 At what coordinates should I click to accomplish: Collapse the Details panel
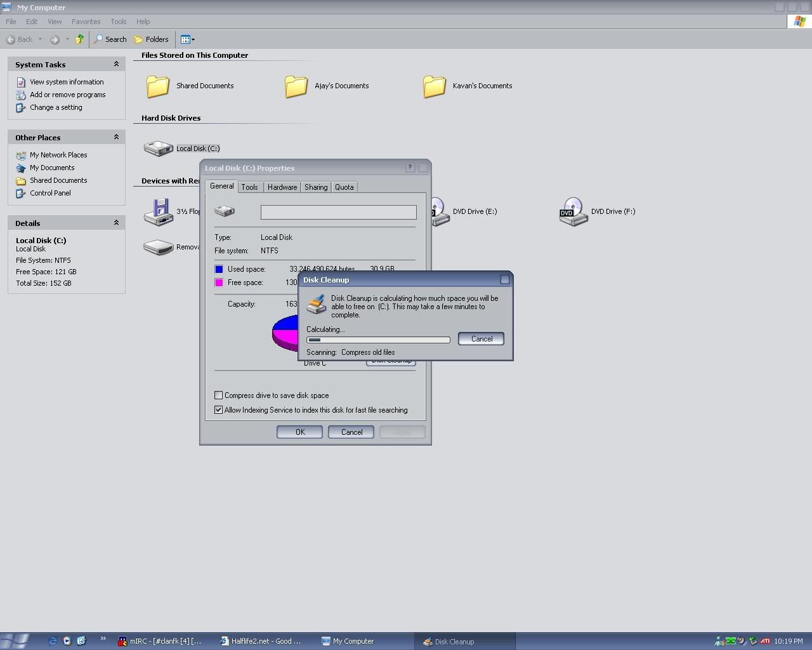[x=116, y=223]
